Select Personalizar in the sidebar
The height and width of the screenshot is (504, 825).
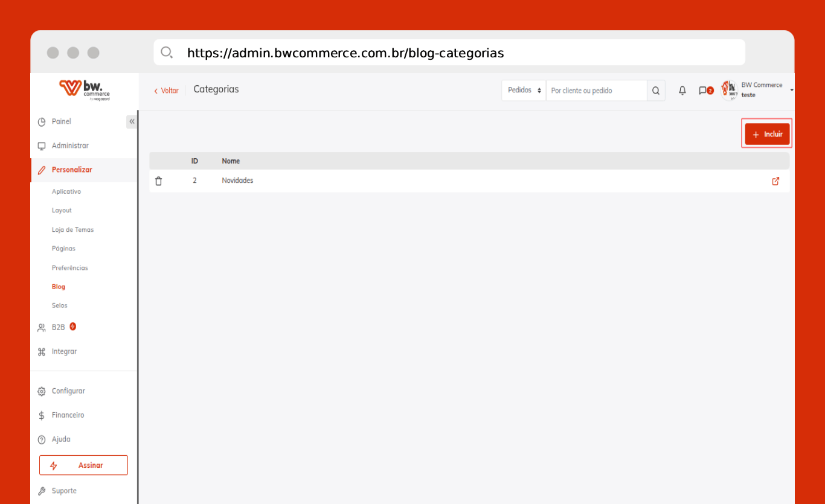click(x=72, y=170)
